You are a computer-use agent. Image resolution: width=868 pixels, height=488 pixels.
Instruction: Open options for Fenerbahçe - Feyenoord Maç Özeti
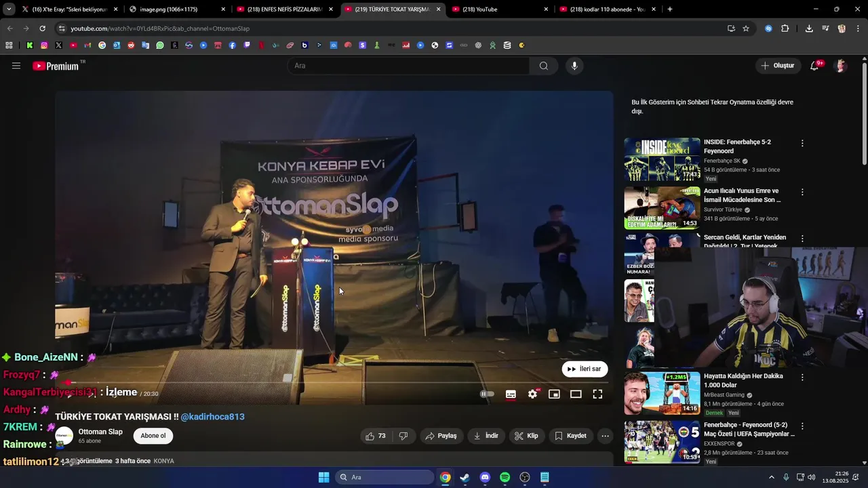pyautogui.click(x=802, y=426)
